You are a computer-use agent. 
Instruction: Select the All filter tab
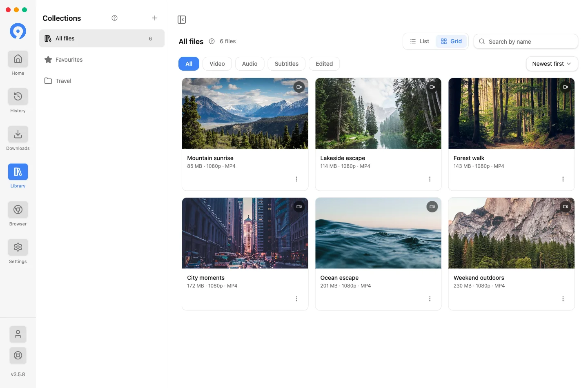click(x=189, y=64)
